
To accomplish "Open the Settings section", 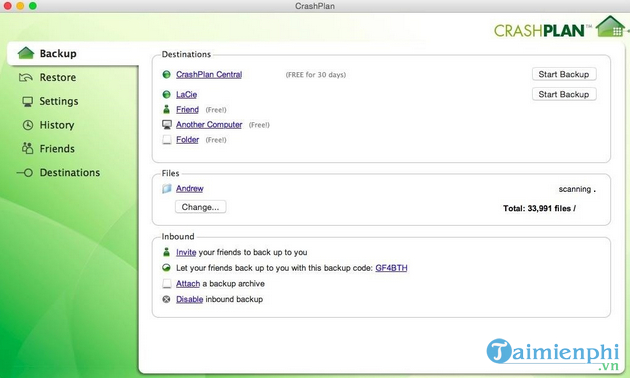I will click(59, 101).
